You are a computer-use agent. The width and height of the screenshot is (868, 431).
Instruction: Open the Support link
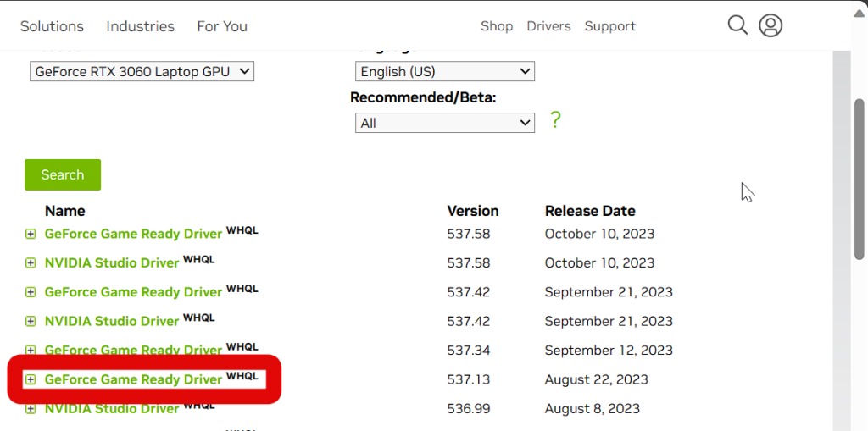pos(609,26)
